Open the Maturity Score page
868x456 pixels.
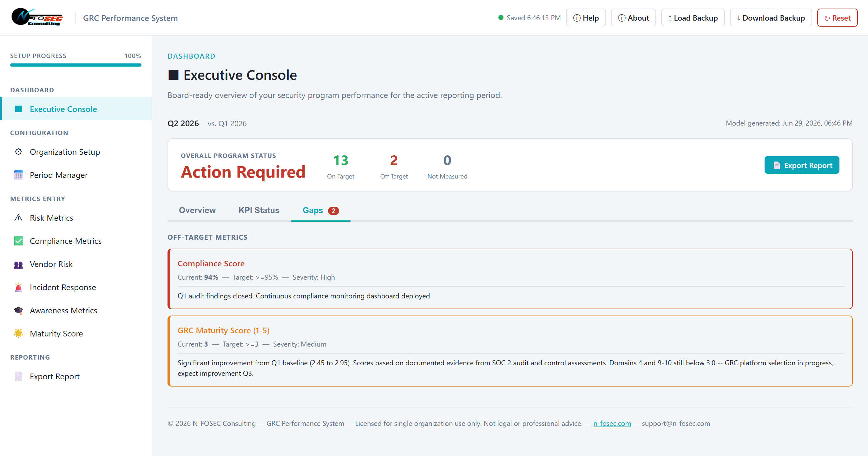tap(76, 334)
